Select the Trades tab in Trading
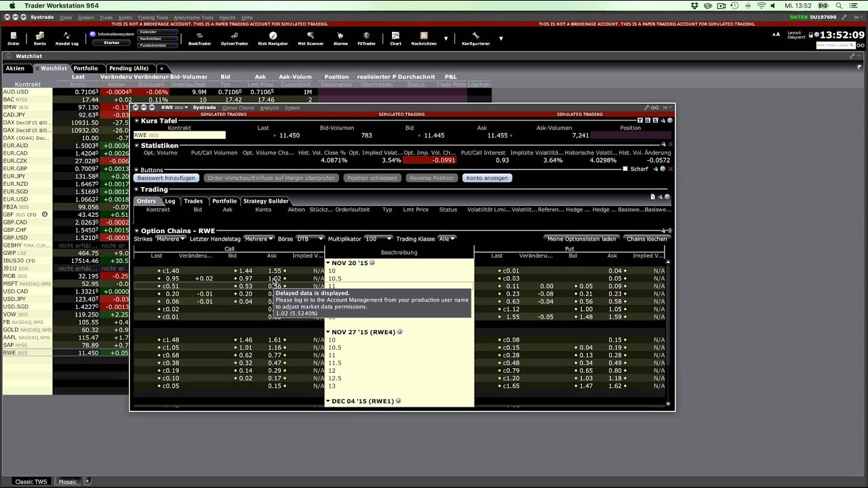The image size is (868, 488). pyautogui.click(x=193, y=201)
